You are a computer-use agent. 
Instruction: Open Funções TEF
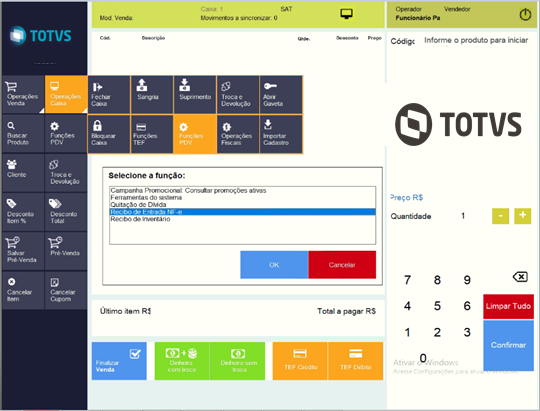152,134
